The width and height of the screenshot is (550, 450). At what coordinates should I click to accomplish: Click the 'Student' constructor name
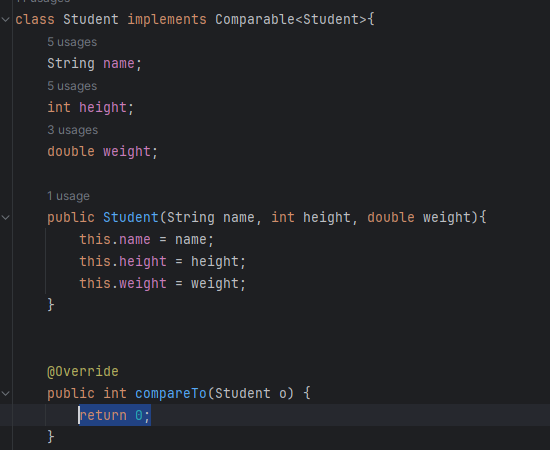point(131,217)
